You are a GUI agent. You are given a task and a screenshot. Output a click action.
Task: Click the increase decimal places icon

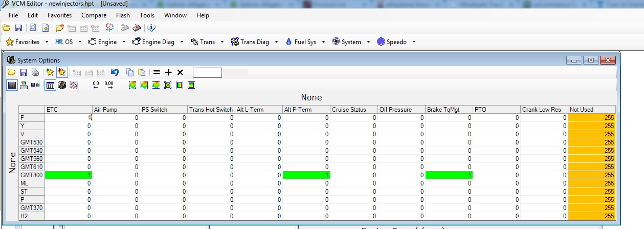108,85
